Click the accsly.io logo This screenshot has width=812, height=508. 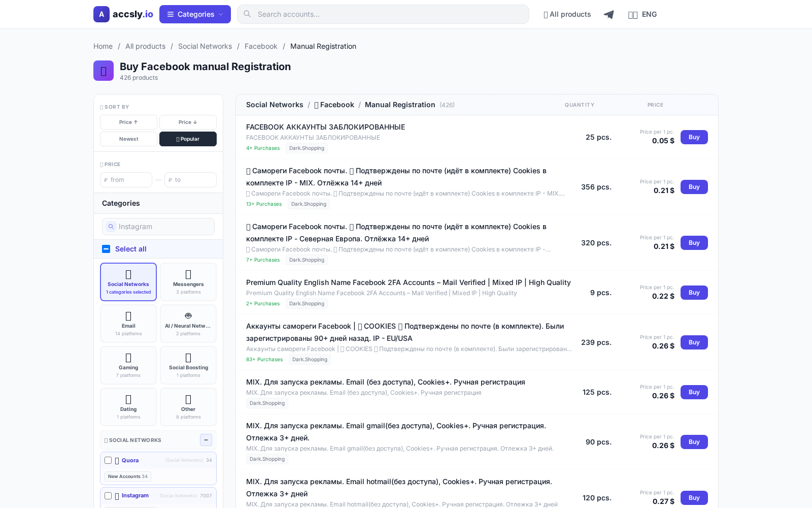click(123, 14)
